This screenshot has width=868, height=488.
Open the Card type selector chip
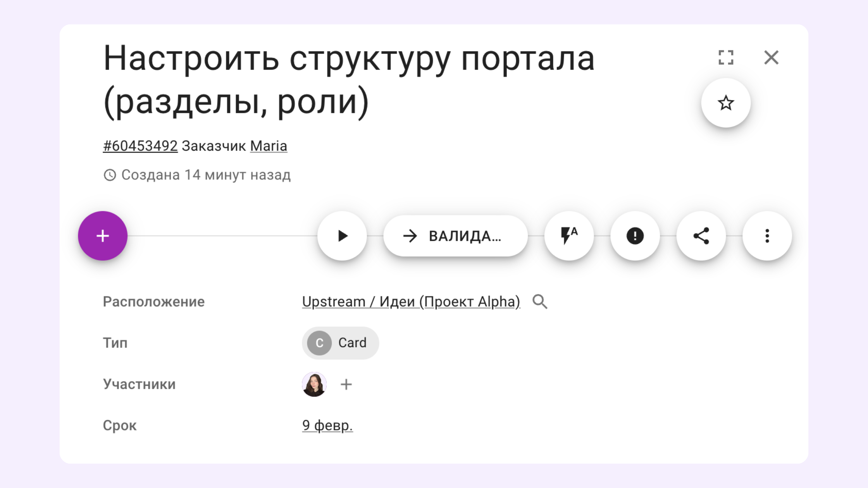point(340,343)
